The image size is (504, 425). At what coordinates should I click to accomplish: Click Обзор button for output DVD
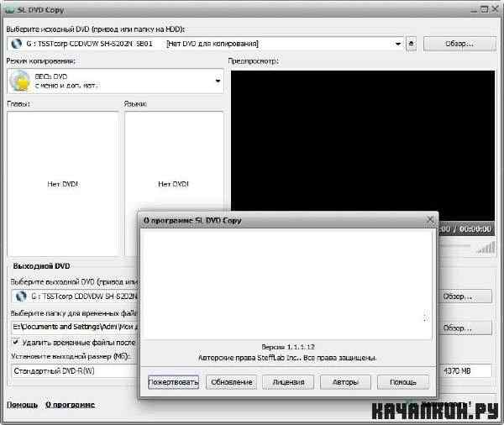[x=465, y=296]
